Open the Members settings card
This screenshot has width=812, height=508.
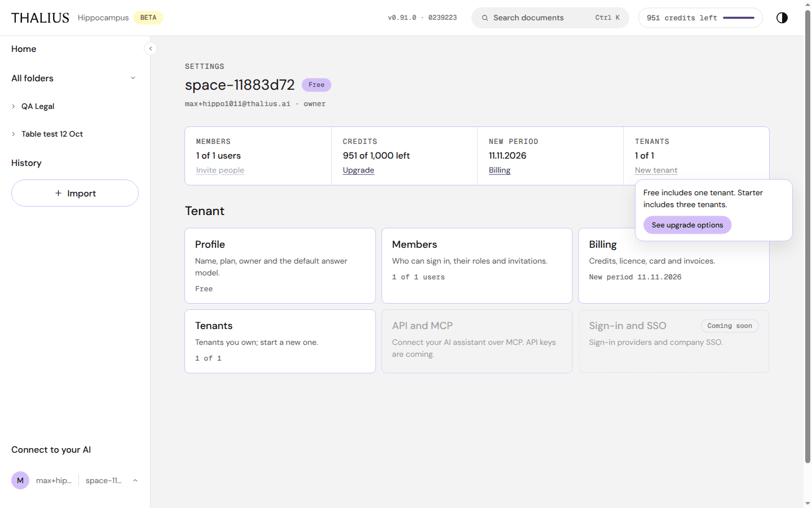pyautogui.click(x=477, y=266)
